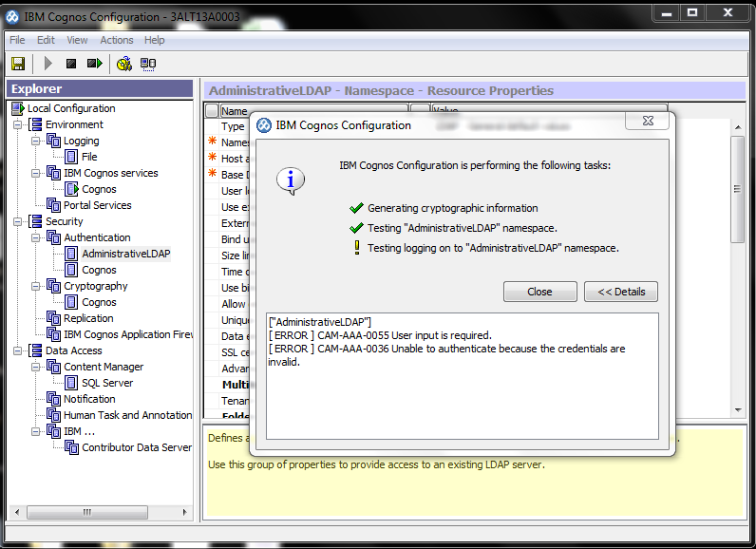
Task: Click the Cognos namespace icon under Authentication
Action: 71,270
